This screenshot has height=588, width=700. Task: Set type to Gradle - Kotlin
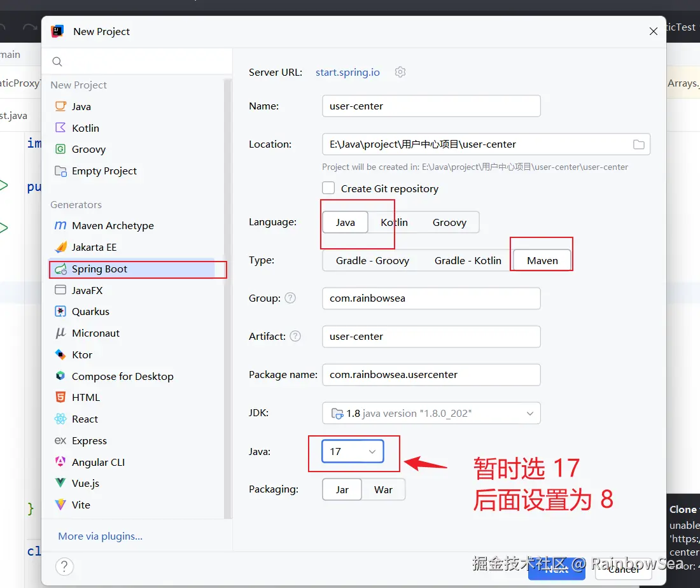(x=468, y=260)
